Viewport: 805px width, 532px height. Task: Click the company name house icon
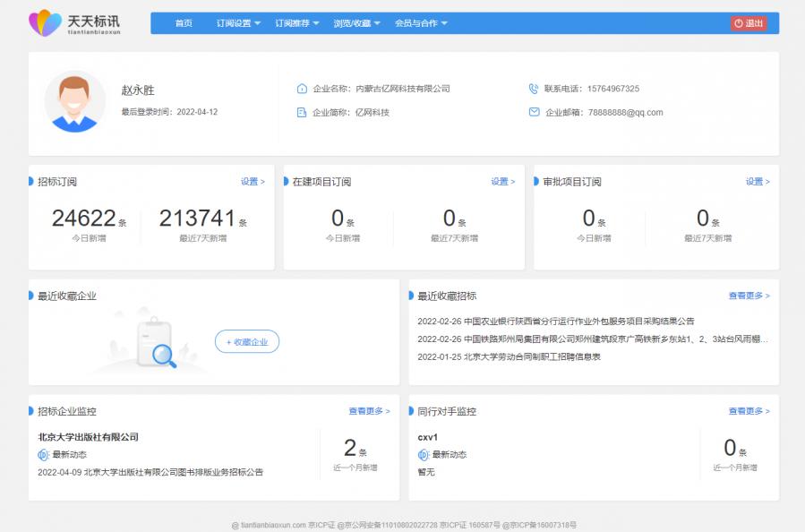[x=302, y=89]
